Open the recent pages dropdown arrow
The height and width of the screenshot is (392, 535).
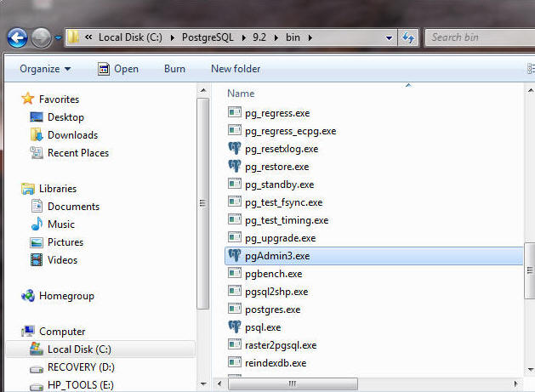[59, 38]
